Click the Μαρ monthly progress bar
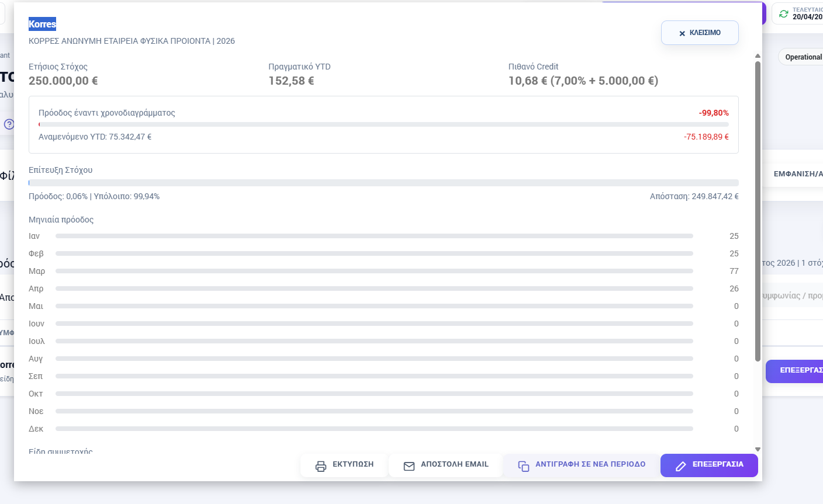The height and width of the screenshot is (504, 823). point(374,271)
